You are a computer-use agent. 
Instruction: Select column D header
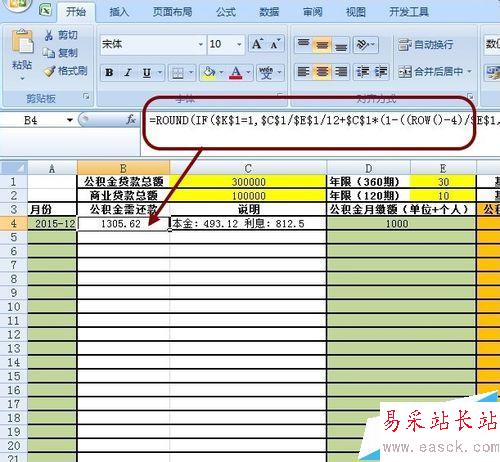pos(368,168)
